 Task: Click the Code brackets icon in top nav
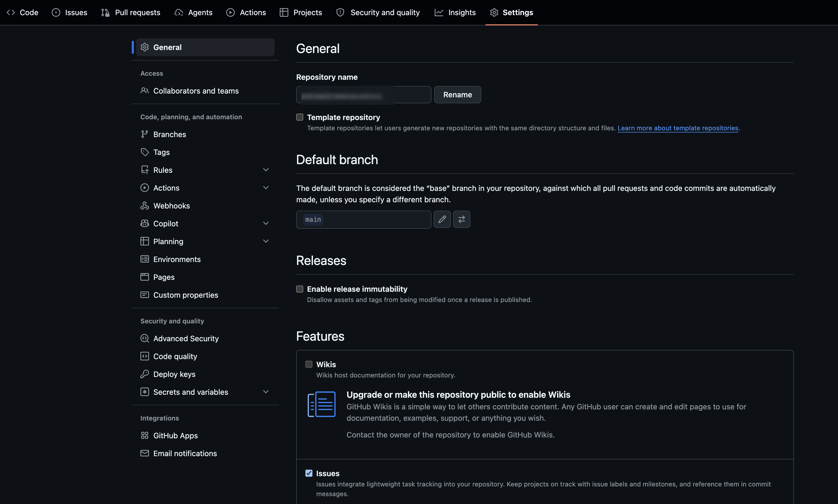(11, 12)
